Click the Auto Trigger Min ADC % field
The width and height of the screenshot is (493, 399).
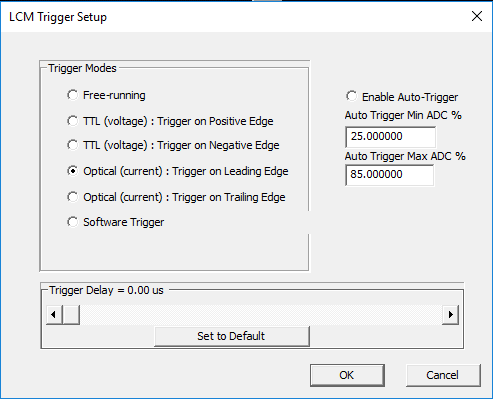click(390, 137)
